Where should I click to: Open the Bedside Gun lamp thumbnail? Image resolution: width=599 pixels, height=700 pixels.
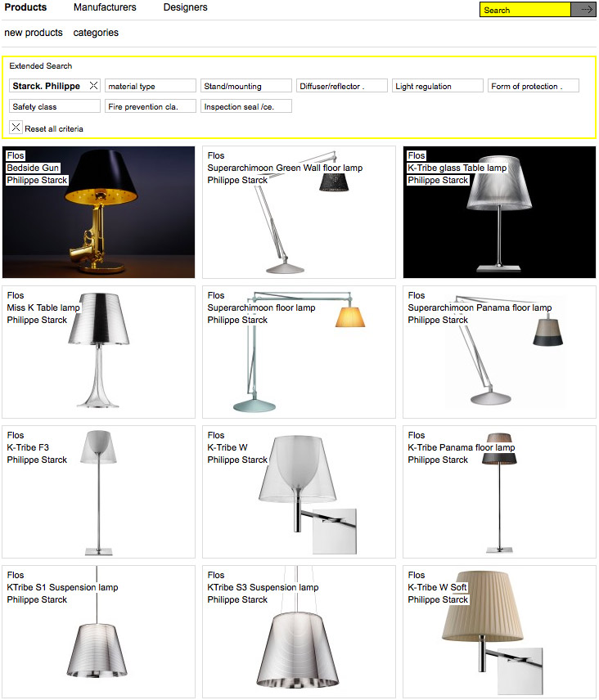pyautogui.click(x=98, y=212)
